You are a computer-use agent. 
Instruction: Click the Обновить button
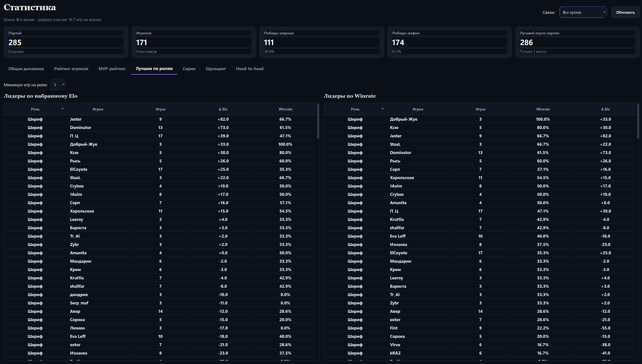coord(625,12)
